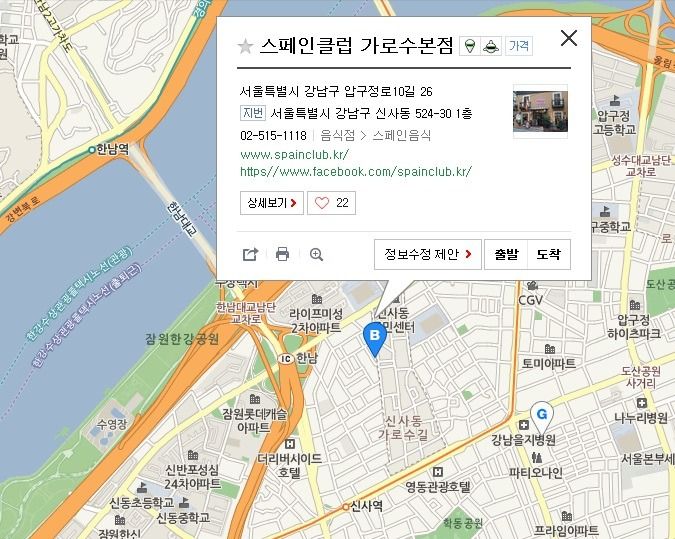Star the 스페인클럽 가로수본점 place as favorite

tap(245, 46)
